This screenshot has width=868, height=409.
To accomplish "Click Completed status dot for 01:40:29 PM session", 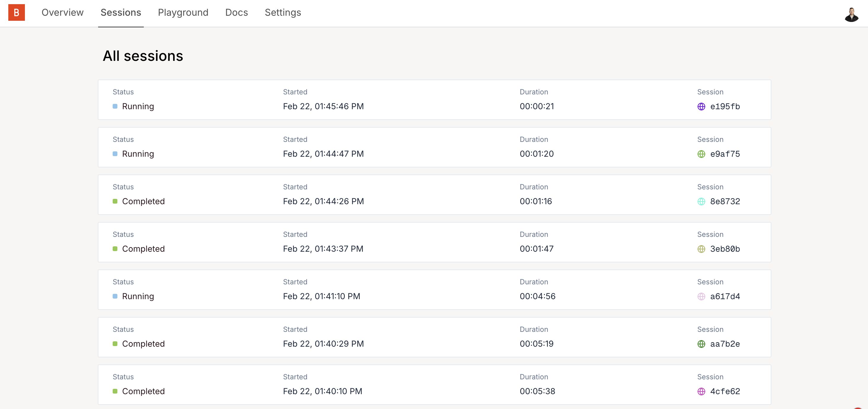I will pos(115,343).
